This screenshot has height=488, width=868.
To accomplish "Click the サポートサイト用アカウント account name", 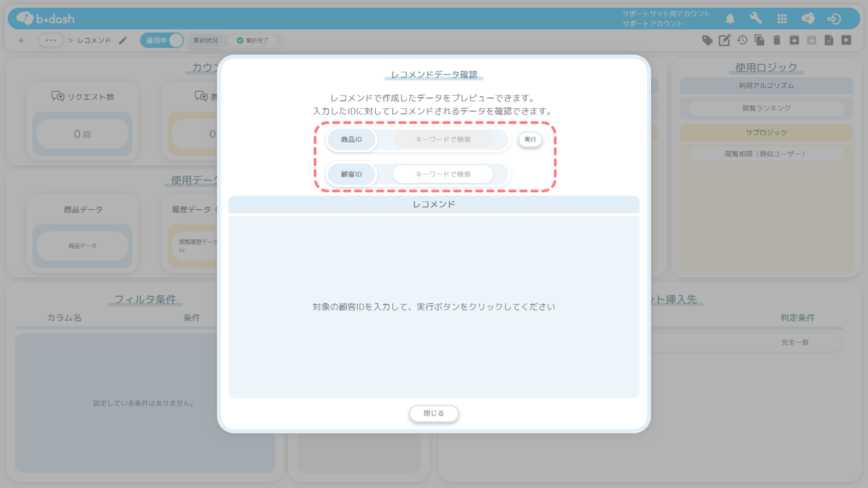I will [666, 14].
